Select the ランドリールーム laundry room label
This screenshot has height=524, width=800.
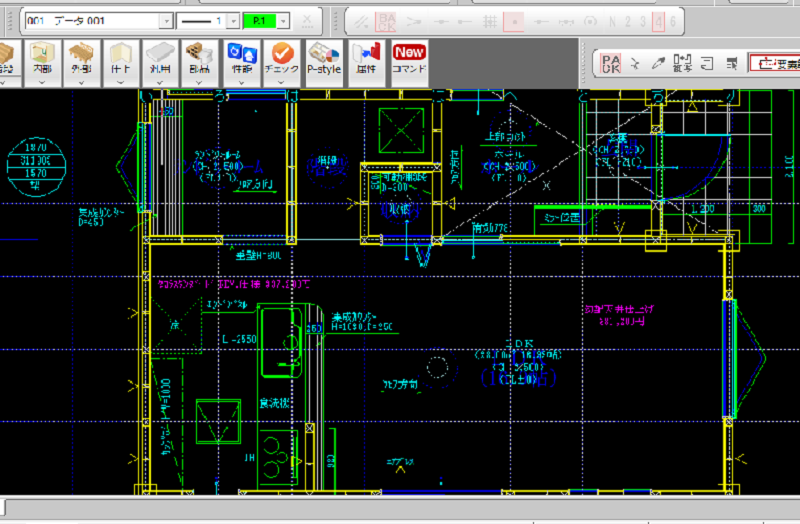pos(217,155)
